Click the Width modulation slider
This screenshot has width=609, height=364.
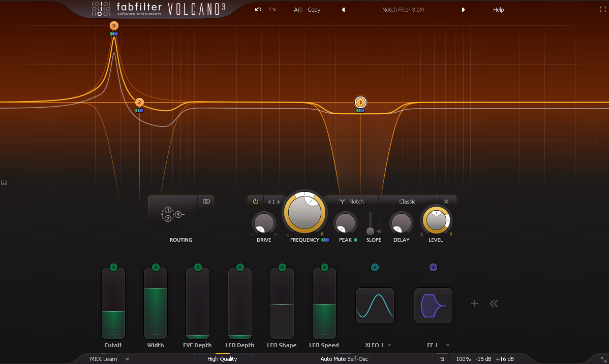pyautogui.click(x=156, y=303)
